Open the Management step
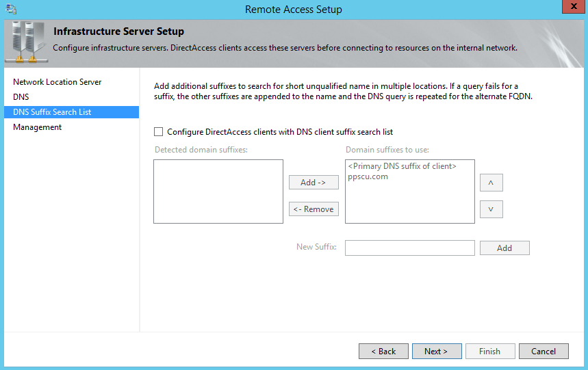 [37, 127]
